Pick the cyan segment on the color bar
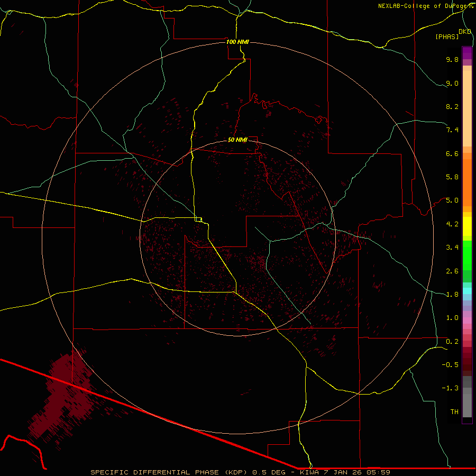The height and width of the screenshot is (476, 476). click(467, 290)
